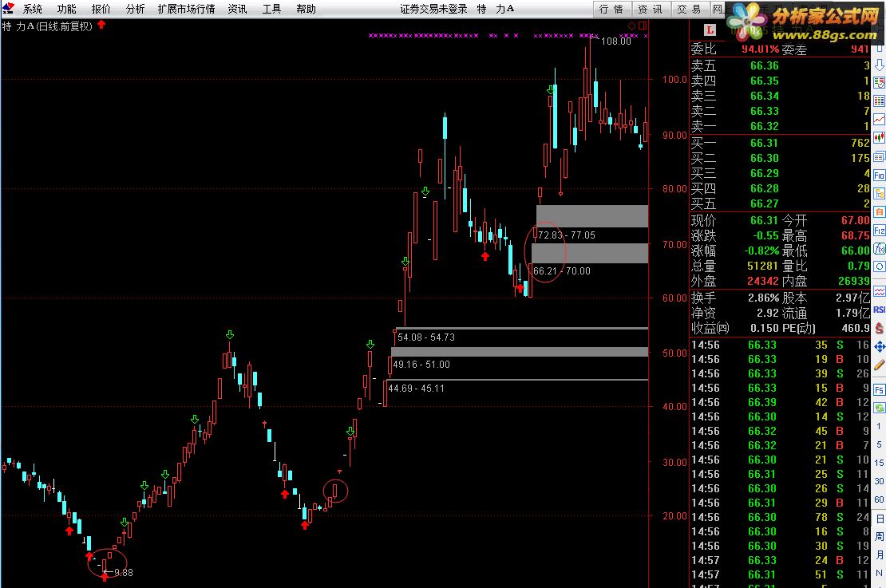The image size is (886, 588).
Task: Click the F5 sidebar icon
Action: click(x=880, y=390)
